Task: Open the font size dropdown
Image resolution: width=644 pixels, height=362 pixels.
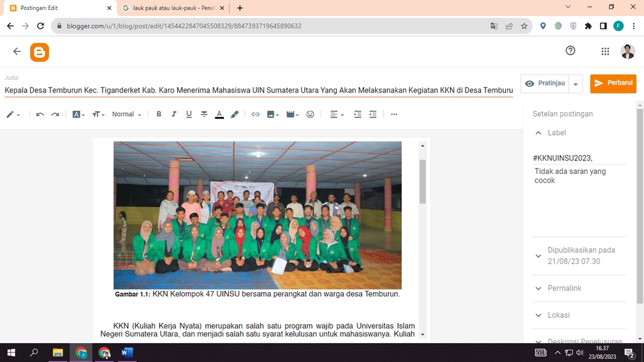Action: (98, 114)
